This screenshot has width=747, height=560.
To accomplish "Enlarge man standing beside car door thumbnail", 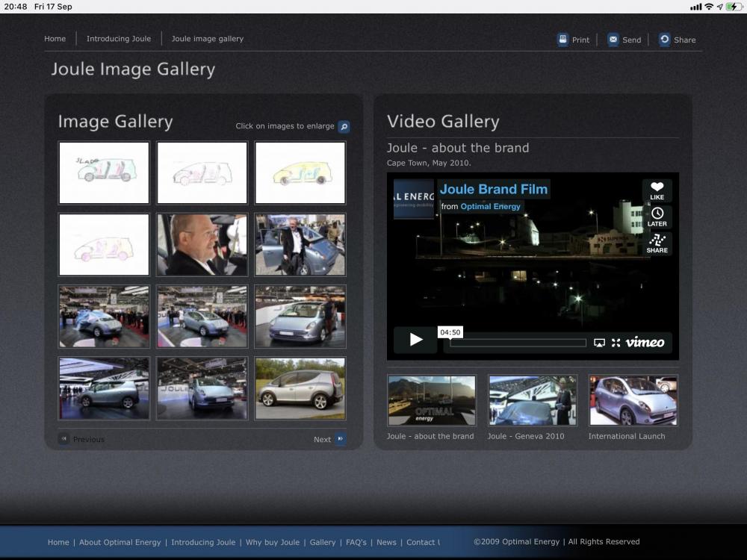I will [300, 245].
